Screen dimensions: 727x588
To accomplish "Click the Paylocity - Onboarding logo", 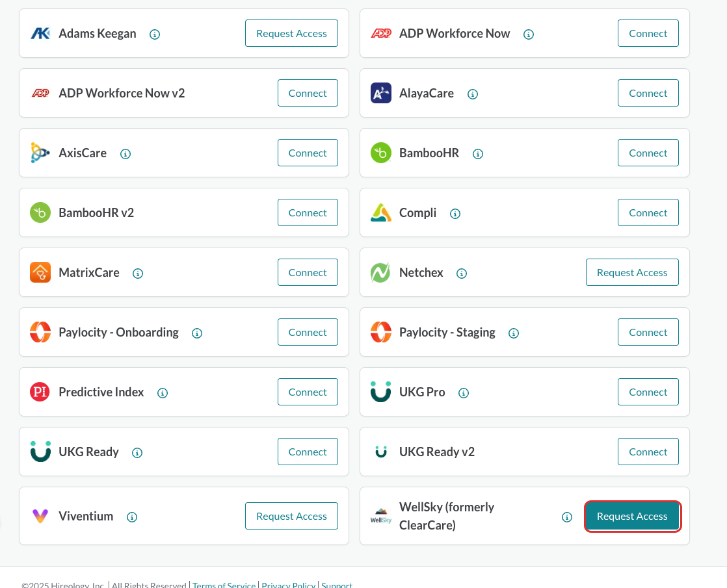I will [x=40, y=332].
